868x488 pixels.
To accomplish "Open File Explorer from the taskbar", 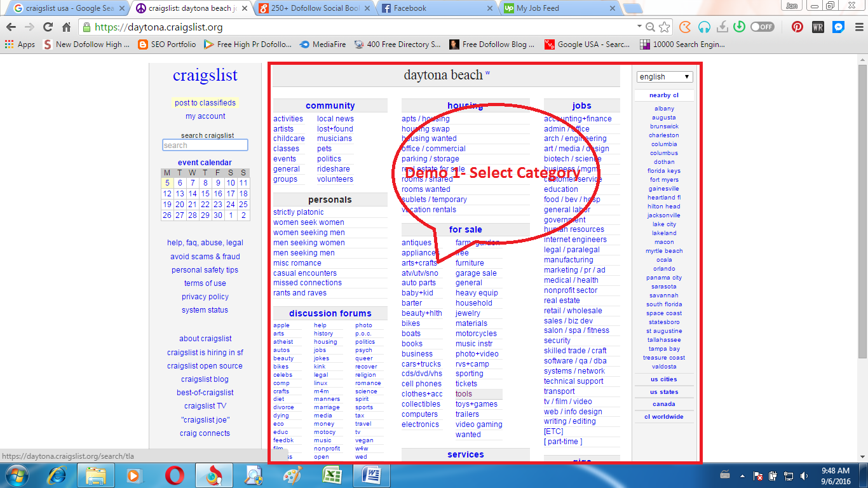I will tap(96, 475).
